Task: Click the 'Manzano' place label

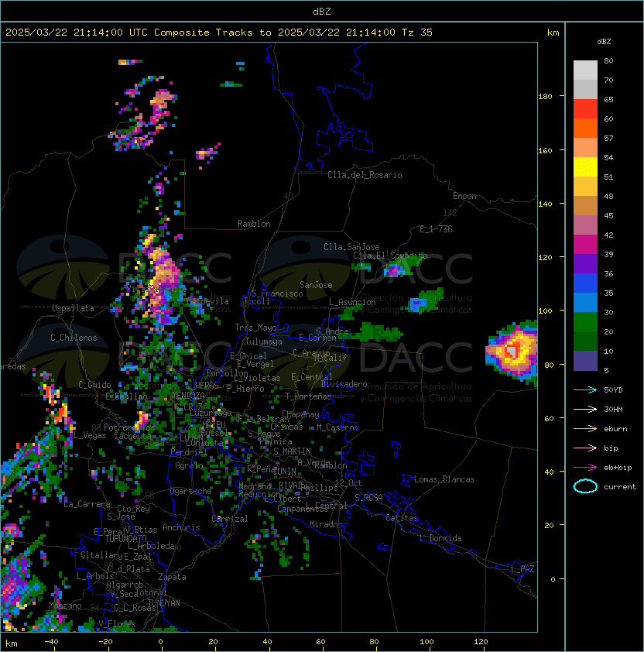Action: click(65, 606)
